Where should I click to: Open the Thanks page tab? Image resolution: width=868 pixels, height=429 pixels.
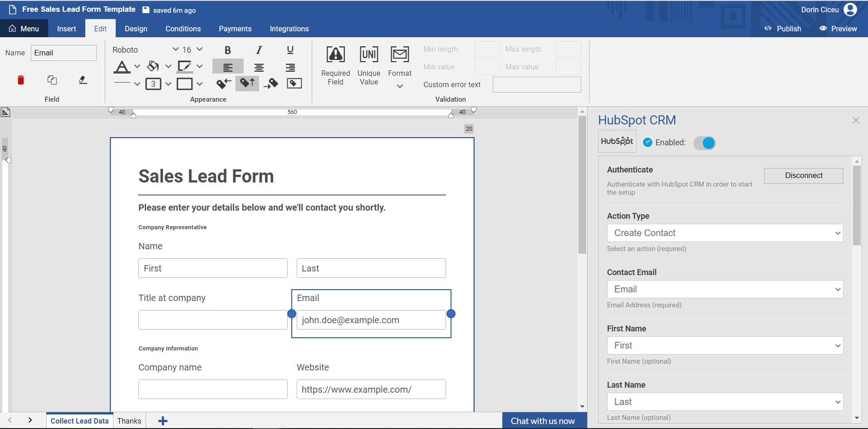coord(129,421)
